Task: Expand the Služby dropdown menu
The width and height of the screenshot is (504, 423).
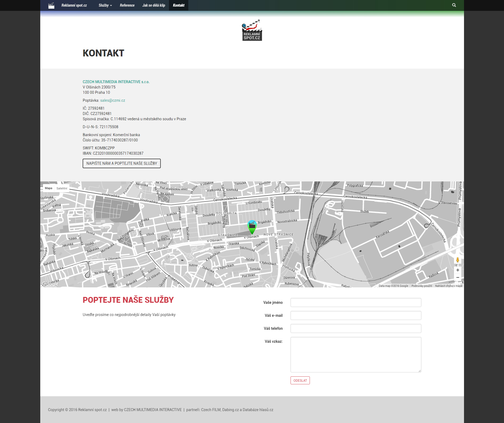Action: coord(105,5)
